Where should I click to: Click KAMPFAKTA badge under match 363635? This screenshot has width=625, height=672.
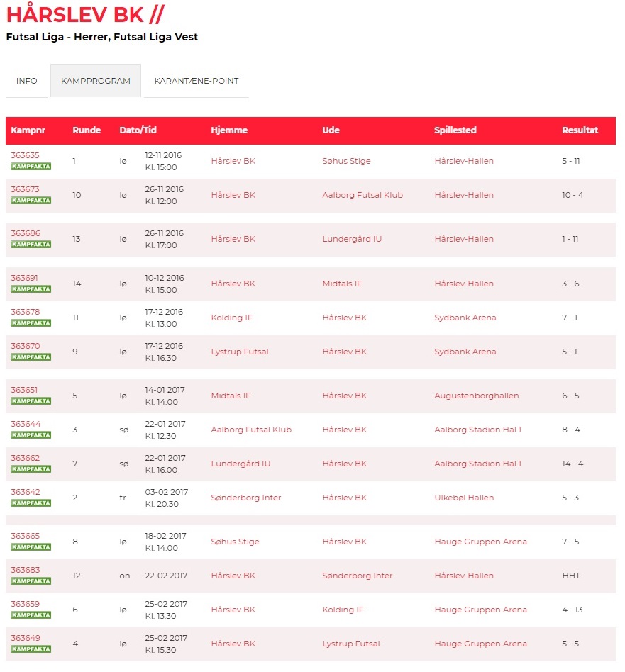pos(31,167)
